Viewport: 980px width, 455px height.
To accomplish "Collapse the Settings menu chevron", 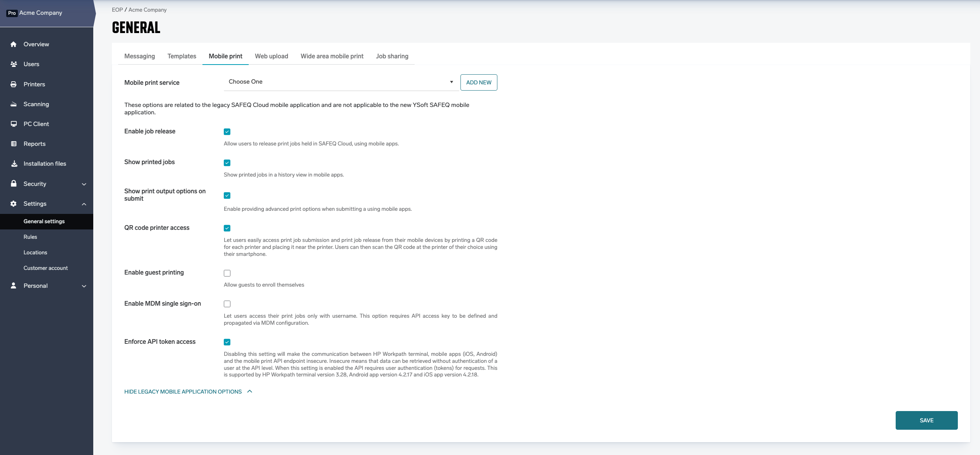I will pyautogui.click(x=84, y=204).
